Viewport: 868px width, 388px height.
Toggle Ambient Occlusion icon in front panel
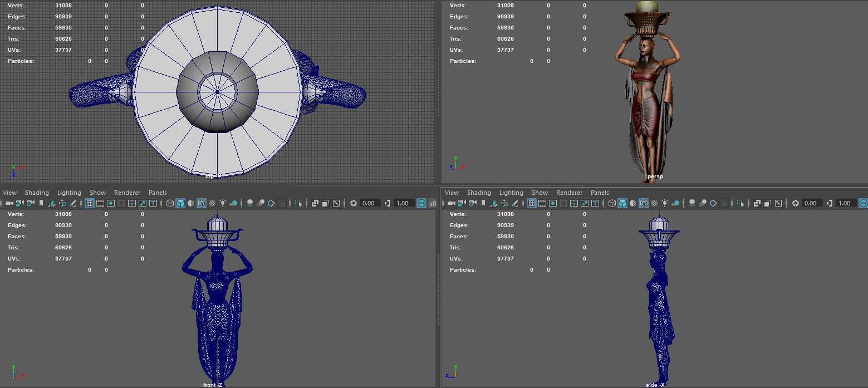(x=250, y=203)
